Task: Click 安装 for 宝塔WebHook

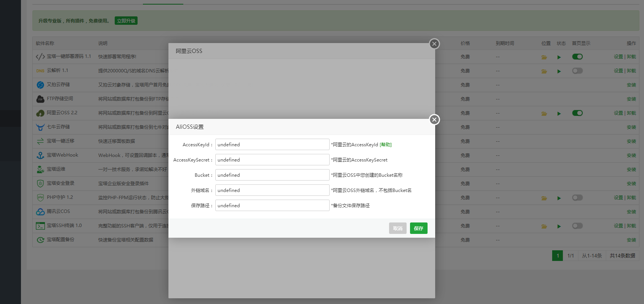Action: pyautogui.click(x=631, y=155)
